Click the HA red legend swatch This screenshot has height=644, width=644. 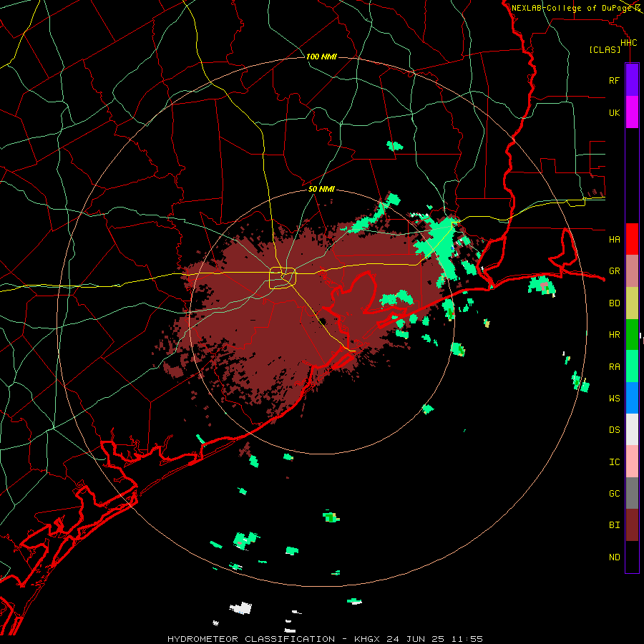[x=632, y=239]
